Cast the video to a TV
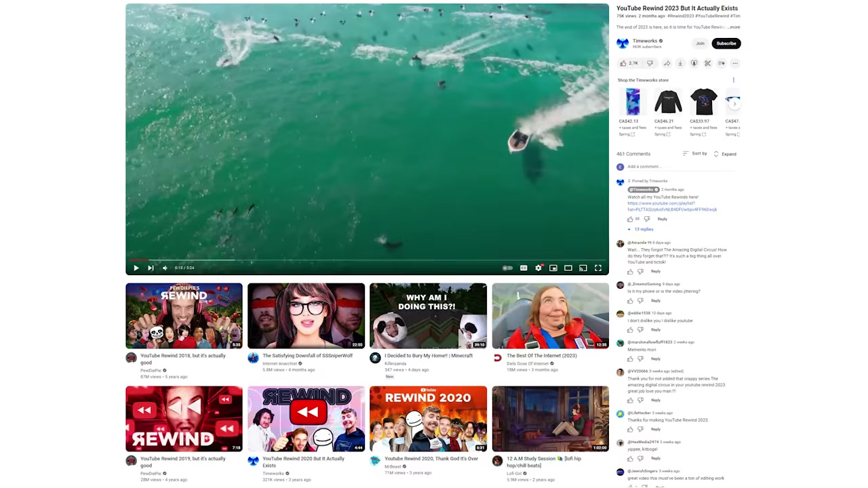868x488 pixels. click(583, 268)
